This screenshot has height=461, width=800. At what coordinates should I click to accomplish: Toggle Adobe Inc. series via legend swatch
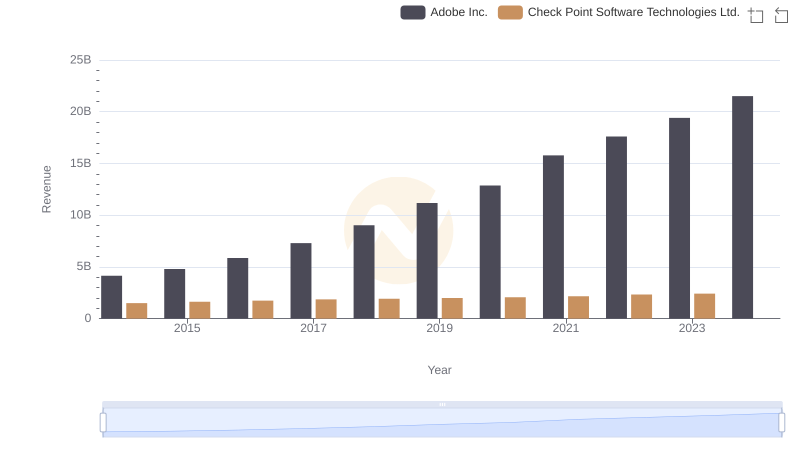tap(412, 13)
